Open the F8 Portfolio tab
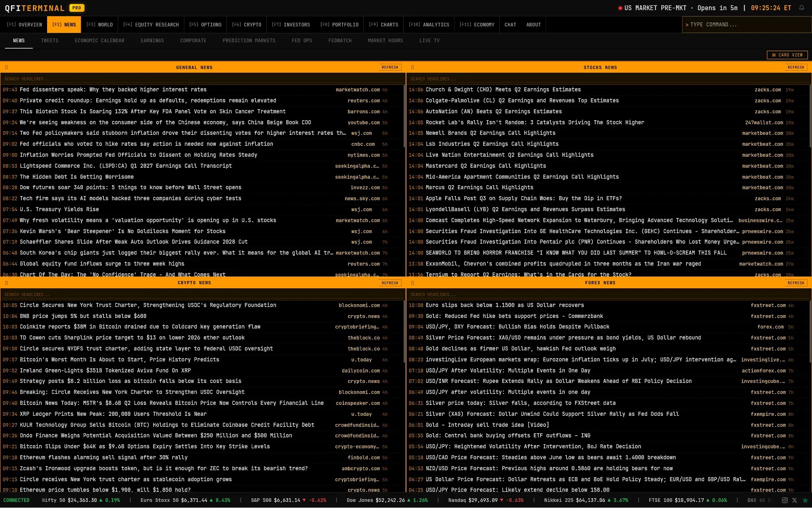Image resolution: width=812 pixels, height=508 pixels. coord(339,25)
